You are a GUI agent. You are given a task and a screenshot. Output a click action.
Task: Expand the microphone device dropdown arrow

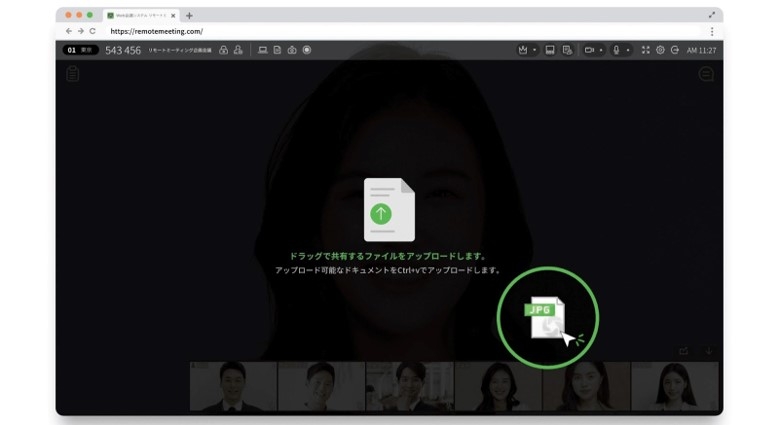click(628, 50)
